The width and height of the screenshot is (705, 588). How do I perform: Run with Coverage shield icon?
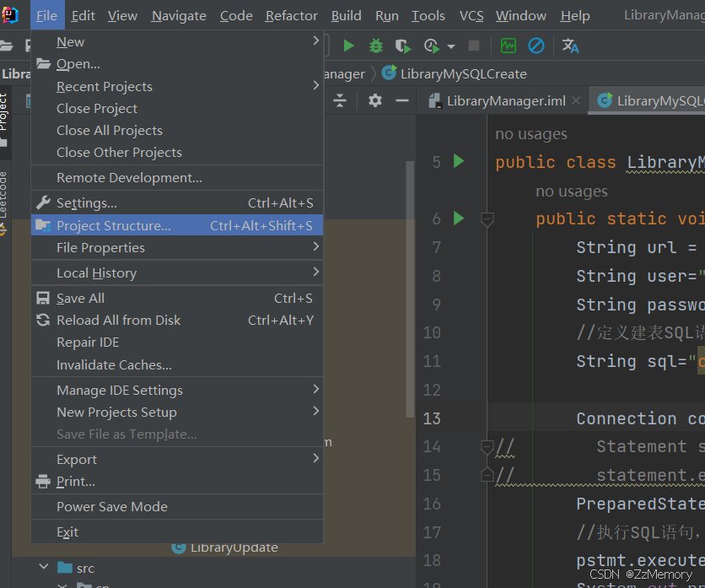point(403,46)
